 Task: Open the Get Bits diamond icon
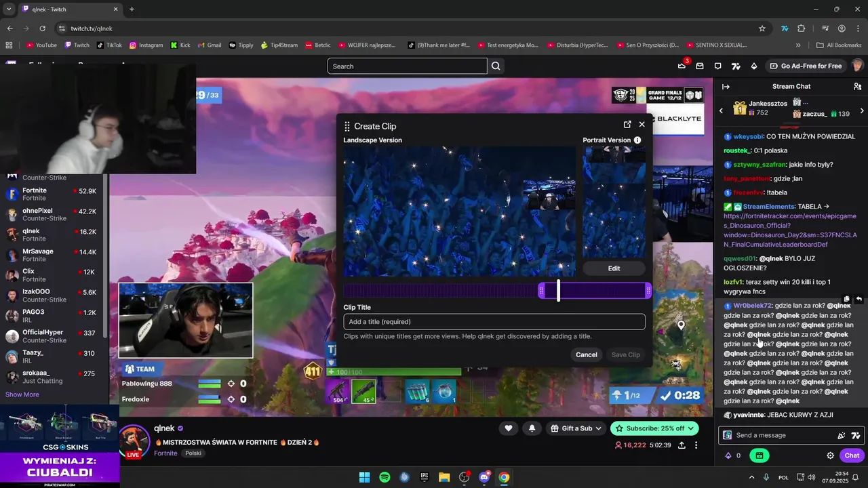click(x=754, y=66)
